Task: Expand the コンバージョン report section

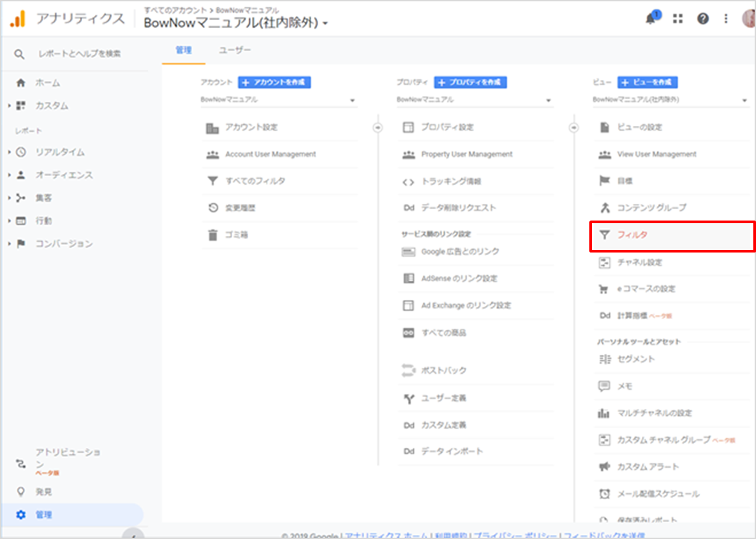Action: tap(9, 244)
